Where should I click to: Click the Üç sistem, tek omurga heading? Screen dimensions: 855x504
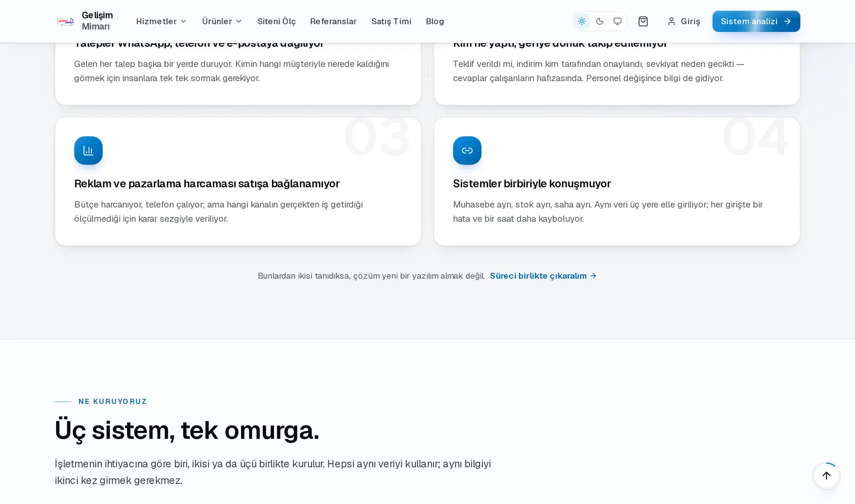coord(187,430)
